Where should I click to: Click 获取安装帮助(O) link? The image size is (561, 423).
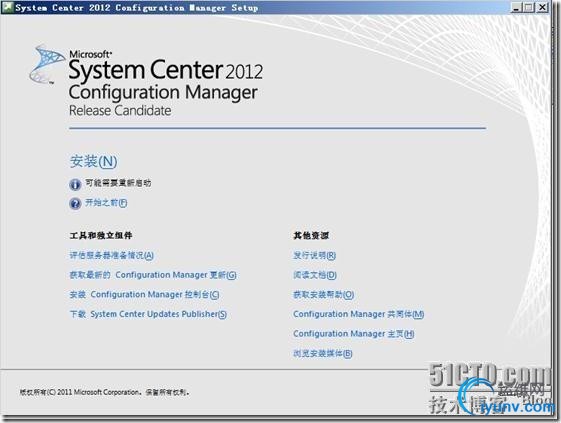click(323, 295)
